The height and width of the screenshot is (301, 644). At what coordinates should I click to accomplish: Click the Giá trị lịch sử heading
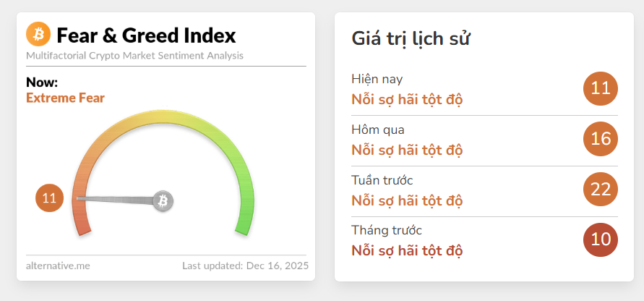tap(412, 38)
